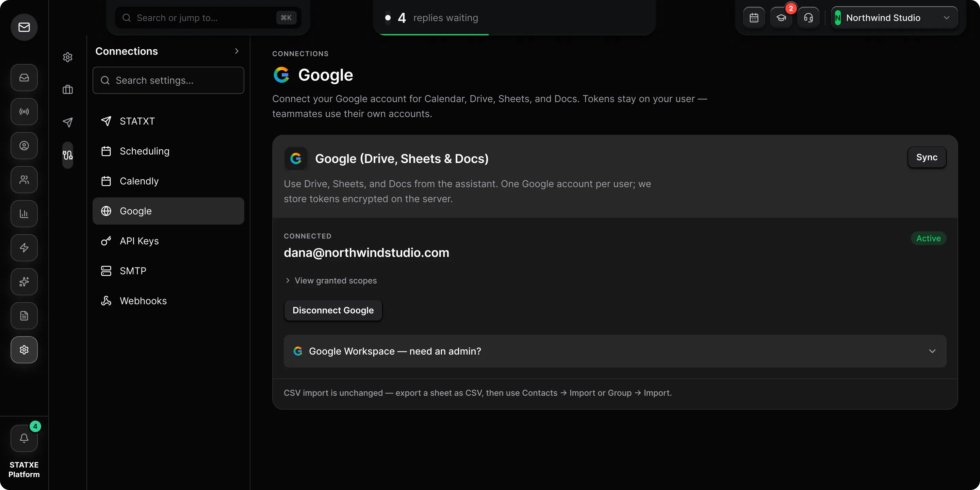Open SMTP settings
980x490 pixels.
[168, 271]
